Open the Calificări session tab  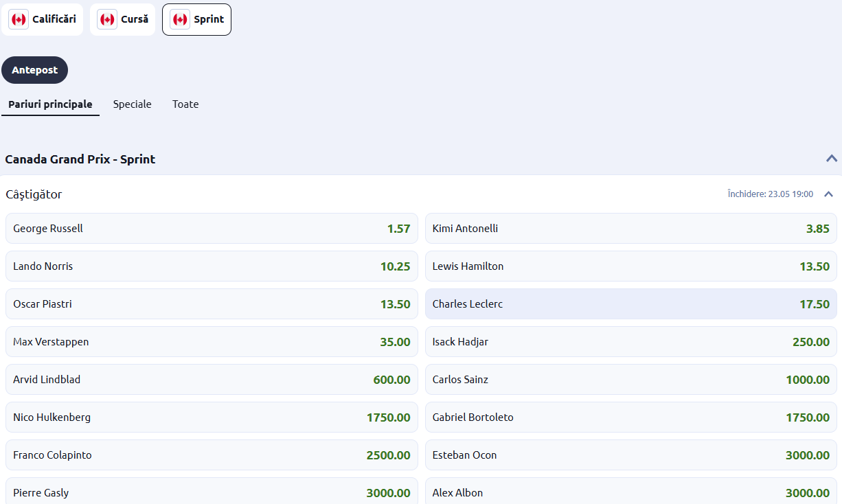pyautogui.click(x=43, y=19)
